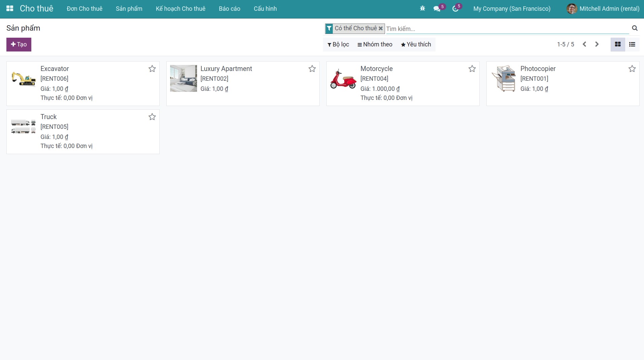Star the Truck product
This screenshot has width=644, height=360.
coord(152,117)
